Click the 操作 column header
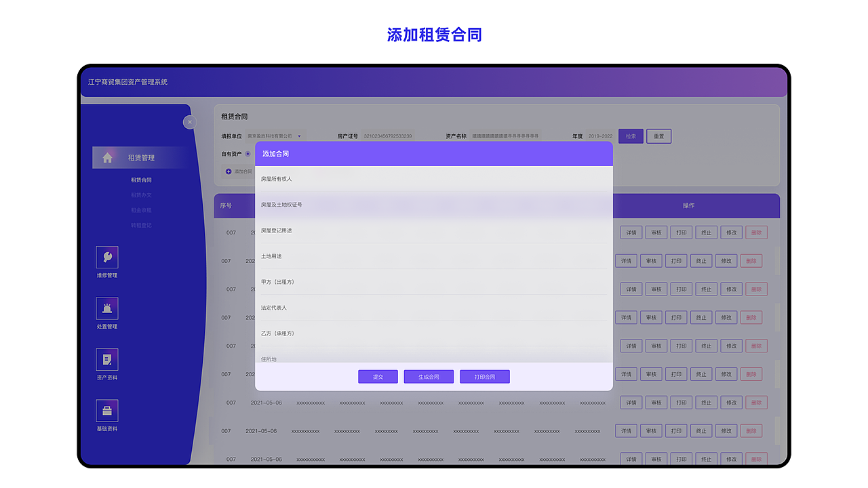The image size is (868, 488). point(688,205)
